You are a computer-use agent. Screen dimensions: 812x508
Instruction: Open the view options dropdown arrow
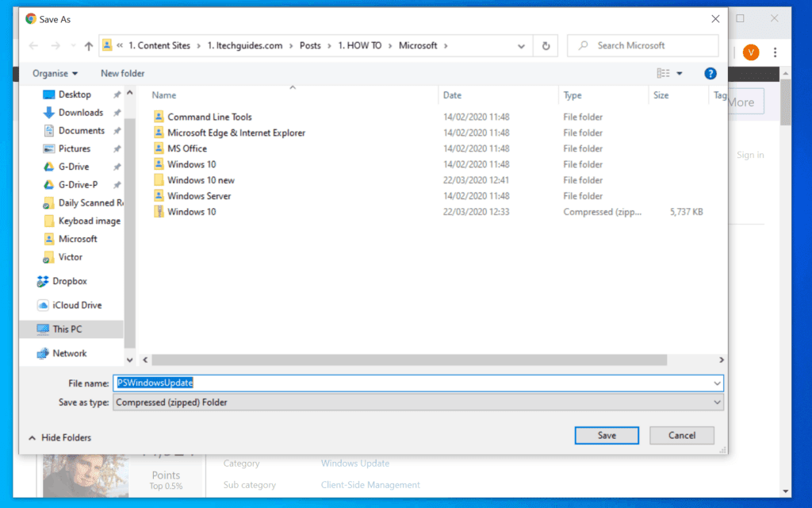pyautogui.click(x=680, y=73)
